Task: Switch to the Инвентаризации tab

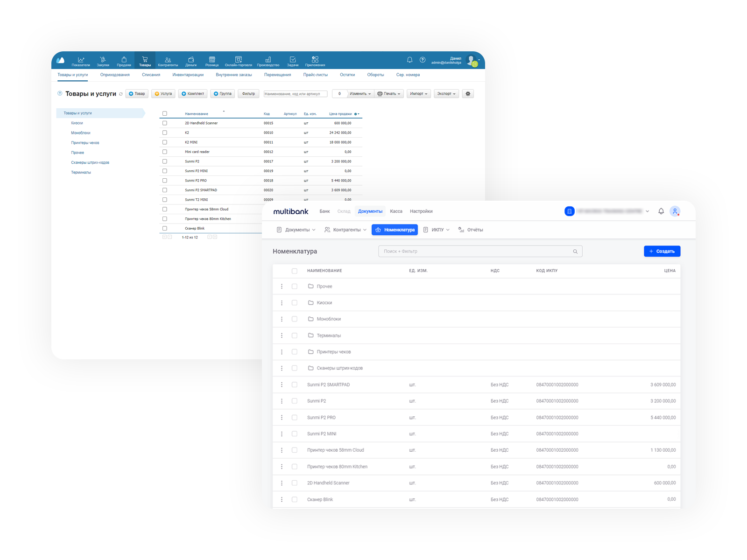Action: tap(188, 75)
